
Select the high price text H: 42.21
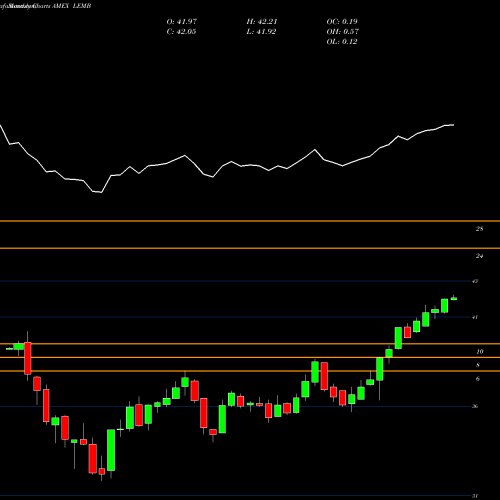click(x=262, y=22)
